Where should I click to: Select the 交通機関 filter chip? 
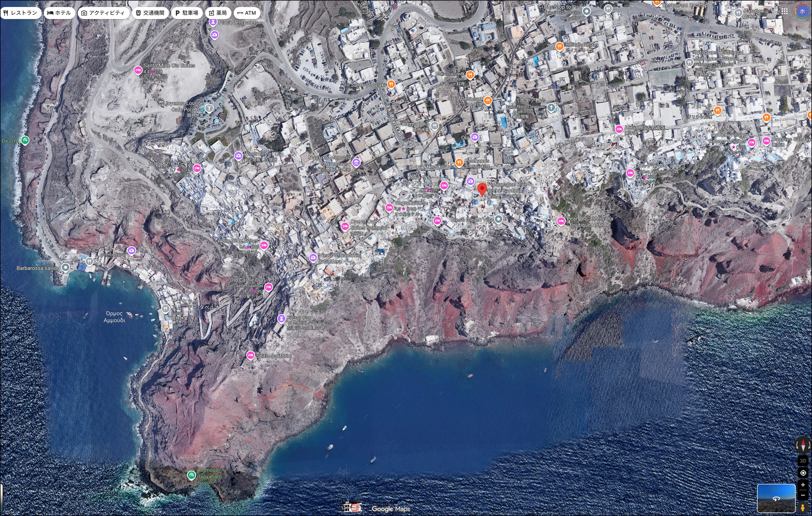pyautogui.click(x=150, y=13)
